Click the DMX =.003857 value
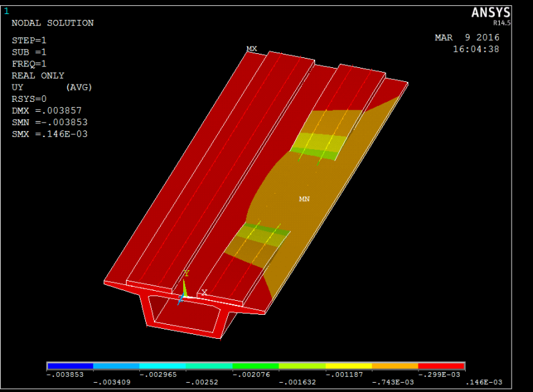 [x=47, y=110]
